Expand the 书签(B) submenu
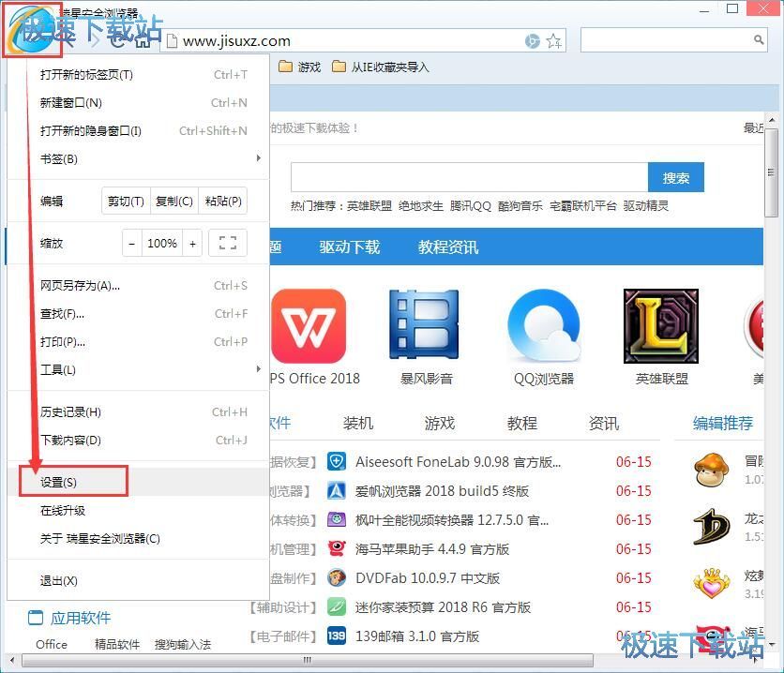This screenshot has height=673, width=784. point(138,159)
